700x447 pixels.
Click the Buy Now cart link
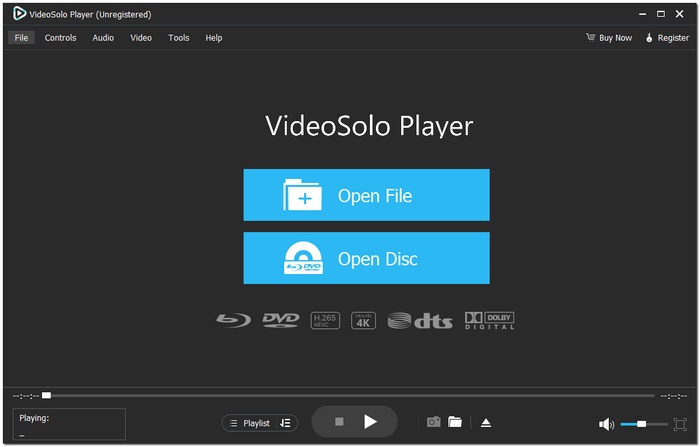click(x=609, y=38)
